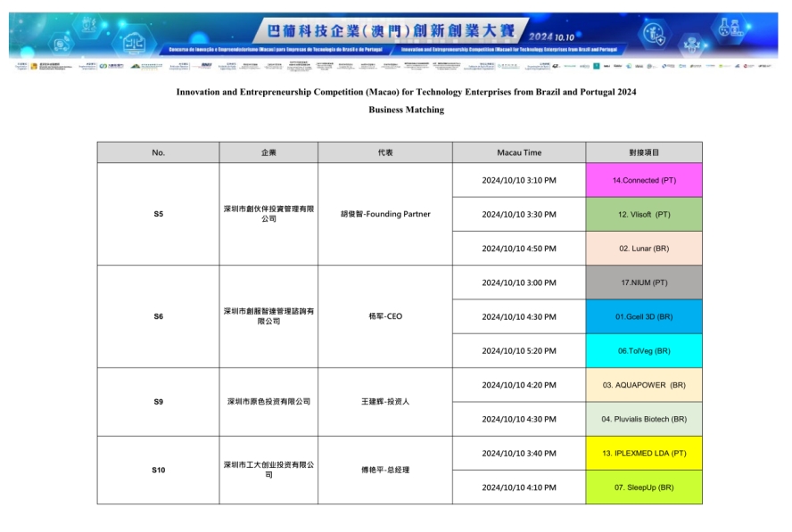Click the '杨军-CEO' representative cell
This screenshot has width=792, height=532.
[385, 316]
